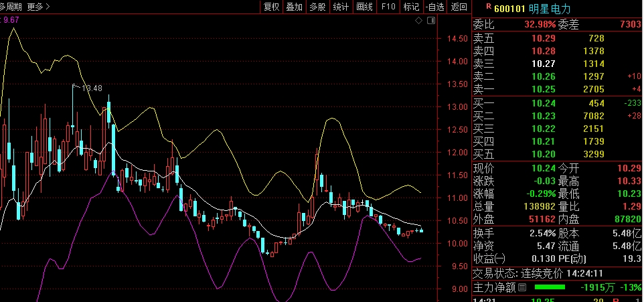Click the 叠加 overlay button
644x302 pixels.
[x=295, y=7]
